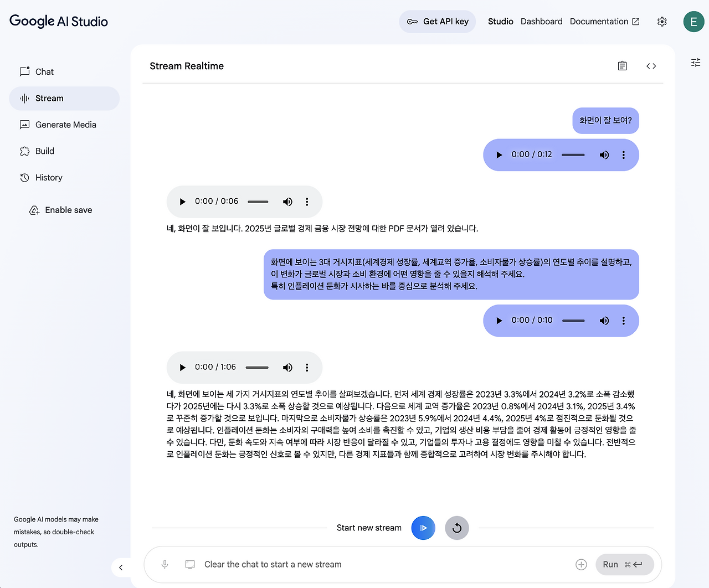Collapse the left sidebar with the chevron
Viewport: 709px width, 588px height.
coord(121,568)
